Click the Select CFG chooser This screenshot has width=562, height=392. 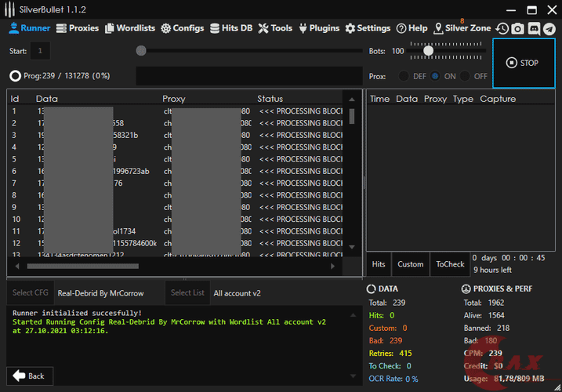29,293
